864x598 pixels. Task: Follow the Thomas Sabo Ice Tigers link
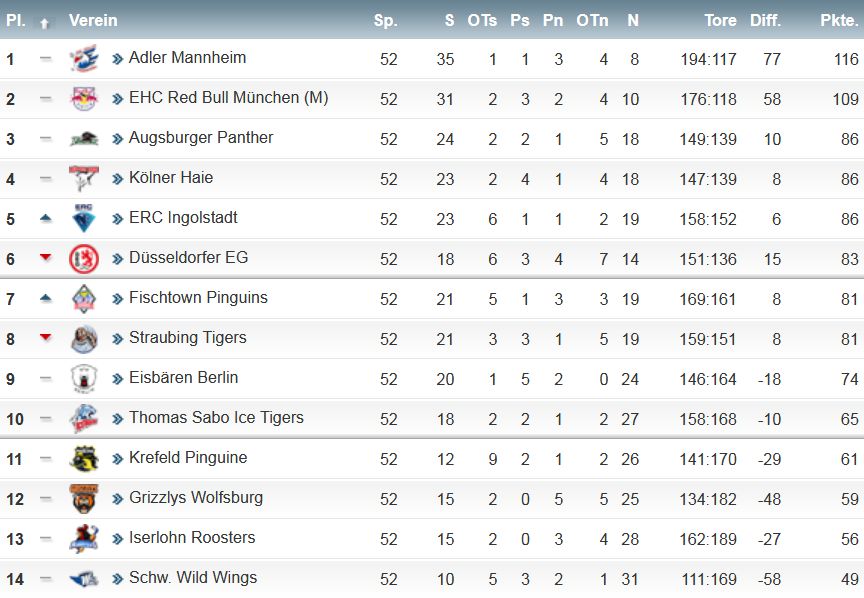(x=216, y=417)
